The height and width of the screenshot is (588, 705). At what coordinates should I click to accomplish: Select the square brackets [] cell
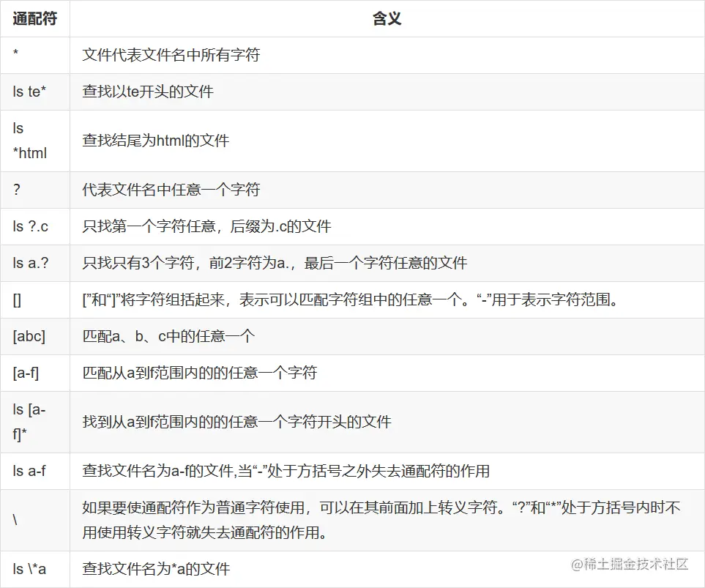tap(35, 300)
